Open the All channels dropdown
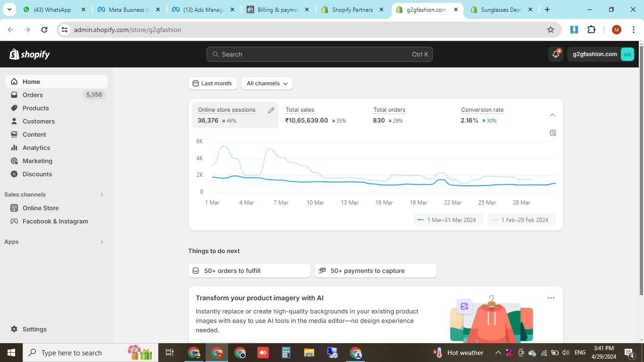Viewport: 644px width, 362px height. click(266, 83)
